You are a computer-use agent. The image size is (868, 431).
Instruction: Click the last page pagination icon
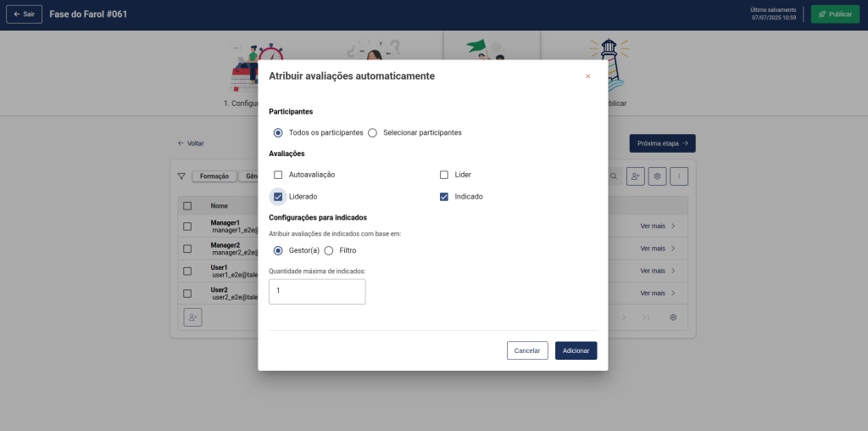pos(646,317)
